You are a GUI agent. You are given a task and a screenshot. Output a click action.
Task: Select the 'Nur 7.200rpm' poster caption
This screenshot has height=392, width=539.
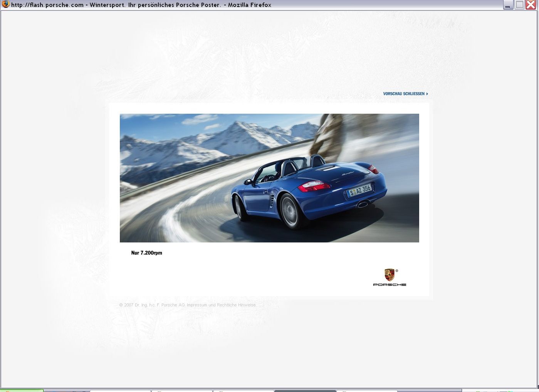coord(146,253)
